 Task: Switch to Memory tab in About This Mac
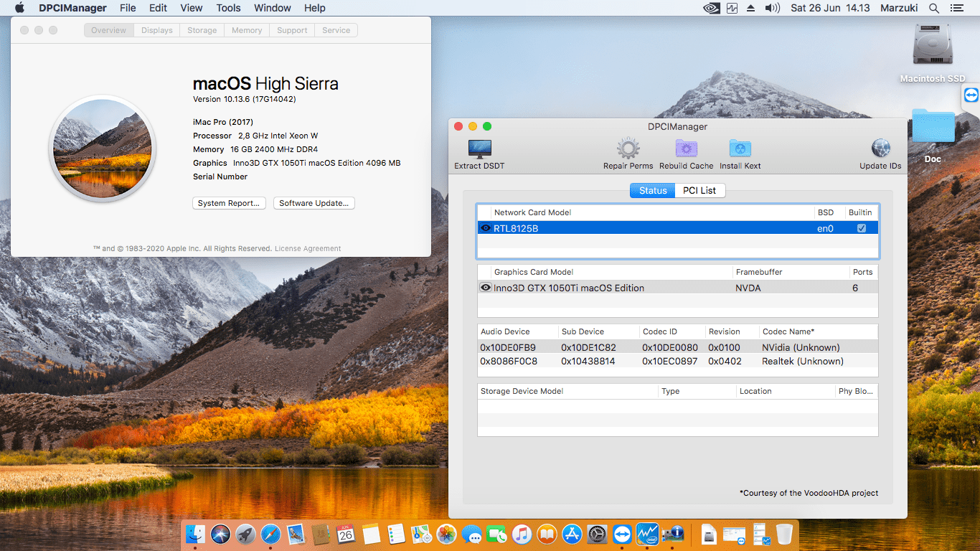click(x=247, y=30)
